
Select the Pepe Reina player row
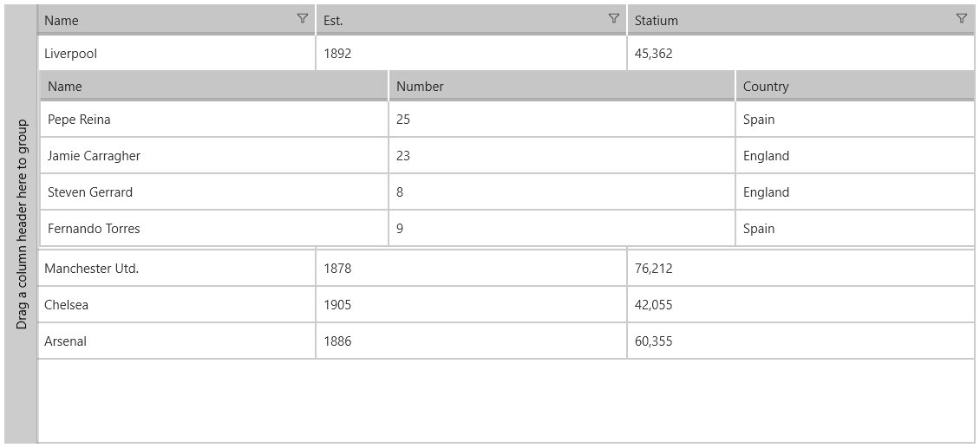(507, 119)
